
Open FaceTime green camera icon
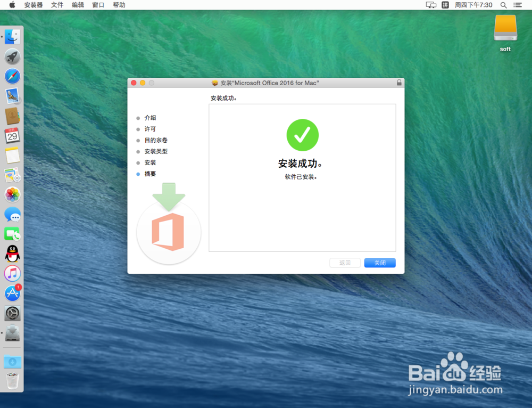pyautogui.click(x=13, y=234)
